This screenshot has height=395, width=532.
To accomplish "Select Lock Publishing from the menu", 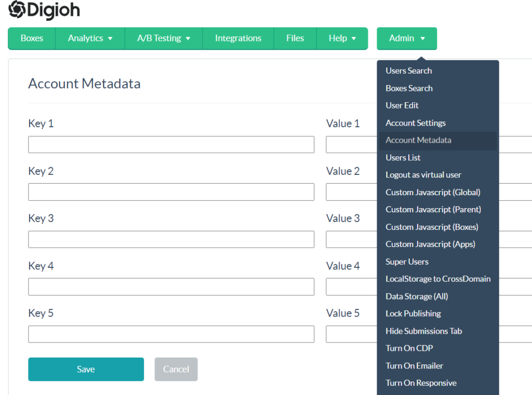I will tap(413, 314).
